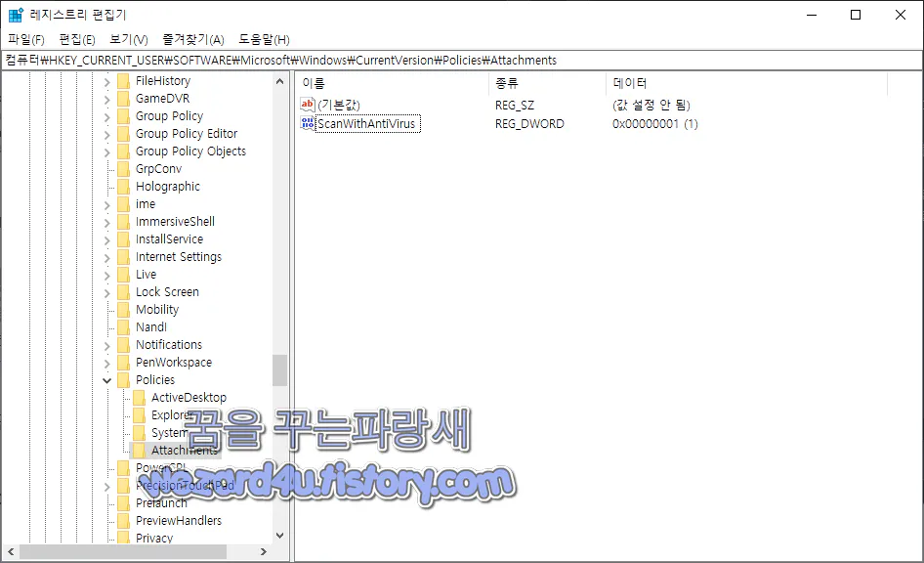Click the Internet Settings folder icon
Viewport: 924px width, 563px height.
point(123,257)
